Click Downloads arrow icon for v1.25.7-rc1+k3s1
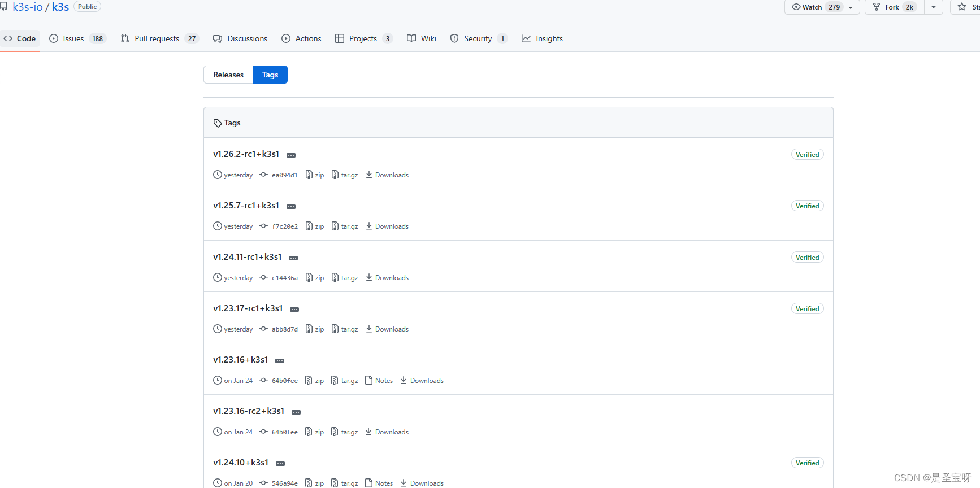The image size is (980, 488). pyautogui.click(x=369, y=226)
